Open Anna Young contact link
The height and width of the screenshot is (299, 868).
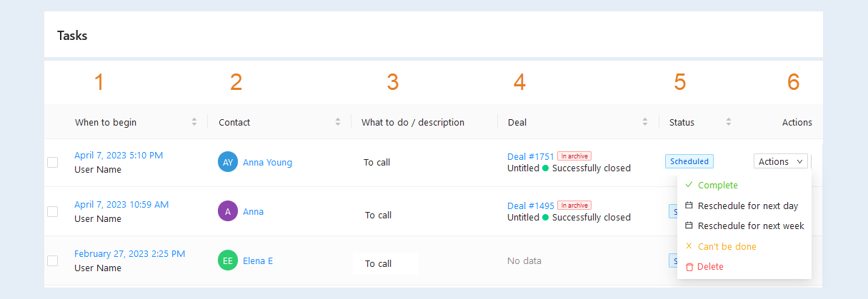267,162
